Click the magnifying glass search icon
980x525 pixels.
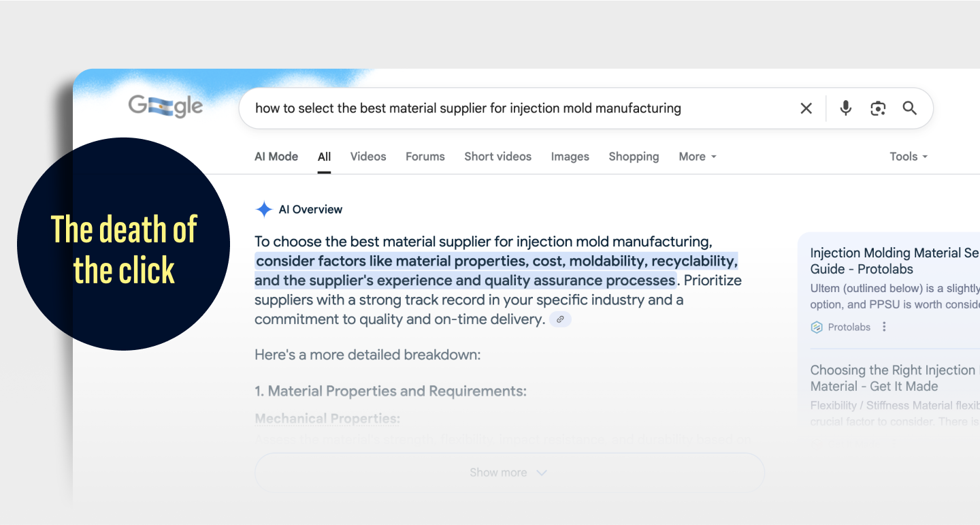(x=910, y=108)
